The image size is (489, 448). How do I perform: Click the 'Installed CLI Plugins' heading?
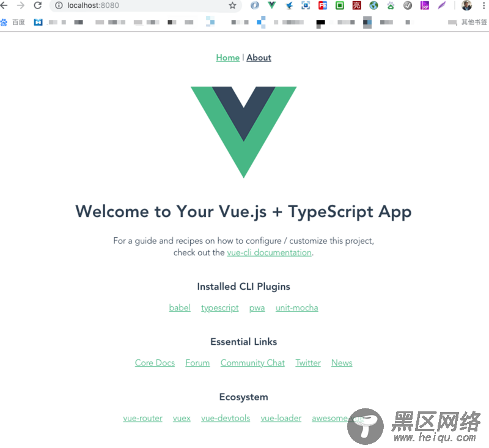pos(243,287)
